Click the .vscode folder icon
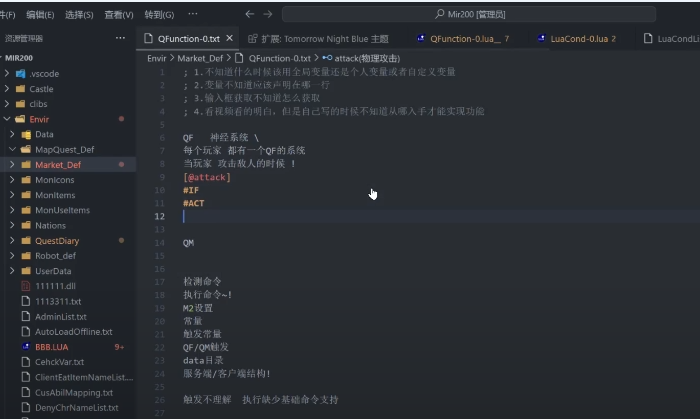Viewport: 700px width, 419px height. [x=20, y=74]
